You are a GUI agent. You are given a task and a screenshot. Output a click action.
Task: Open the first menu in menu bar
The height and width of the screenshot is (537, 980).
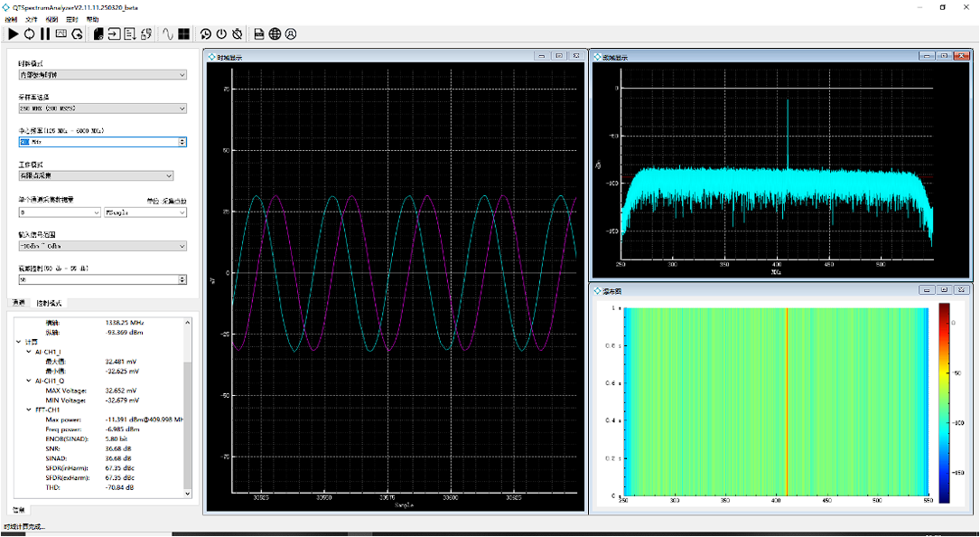tap(11, 19)
